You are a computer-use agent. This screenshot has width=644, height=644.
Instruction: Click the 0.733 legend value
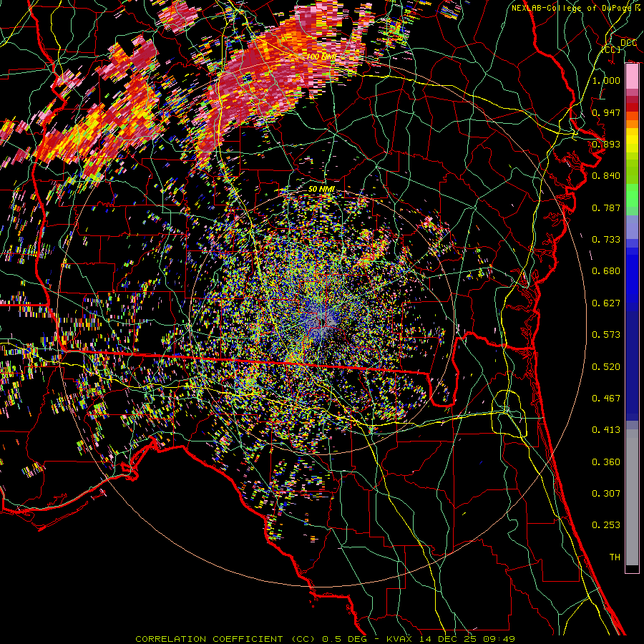point(606,240)
